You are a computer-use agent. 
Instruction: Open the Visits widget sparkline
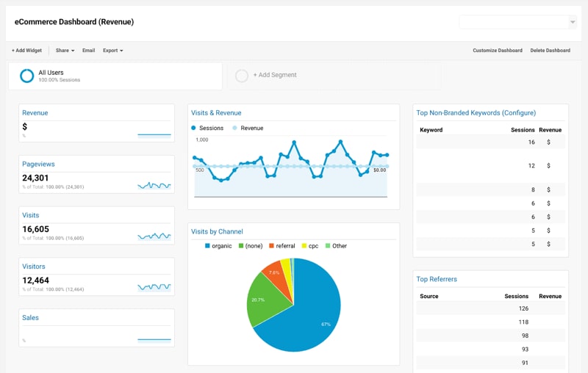154,236
